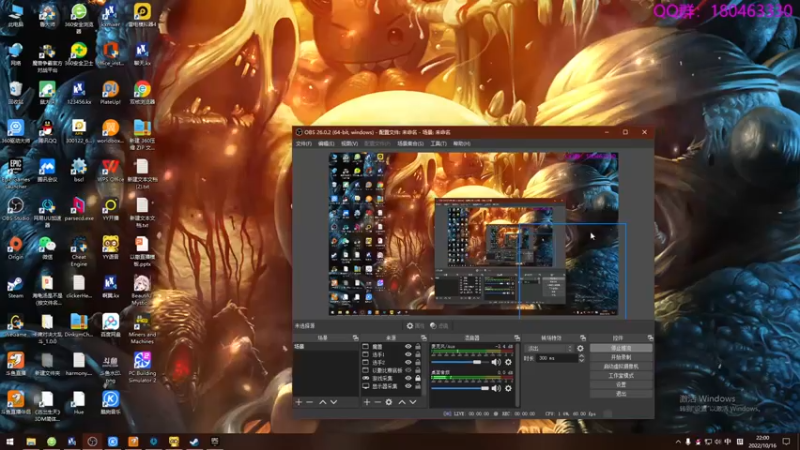
Task: Open the Steam desktop shortcut
Action: [15, 287]
